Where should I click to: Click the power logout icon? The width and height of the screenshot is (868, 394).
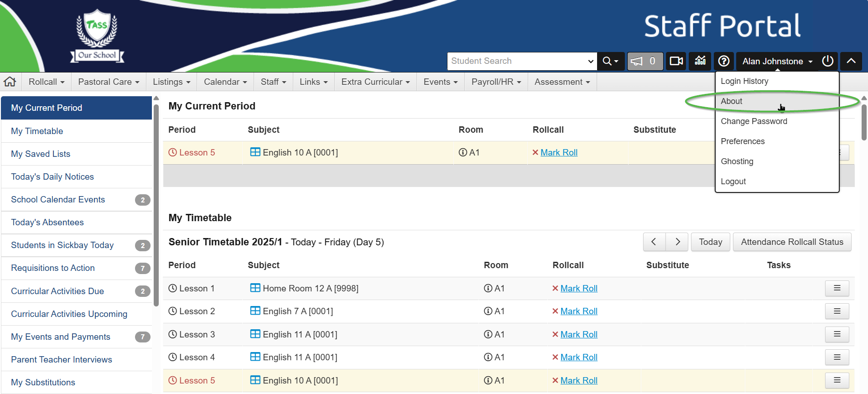coord(827,61)
